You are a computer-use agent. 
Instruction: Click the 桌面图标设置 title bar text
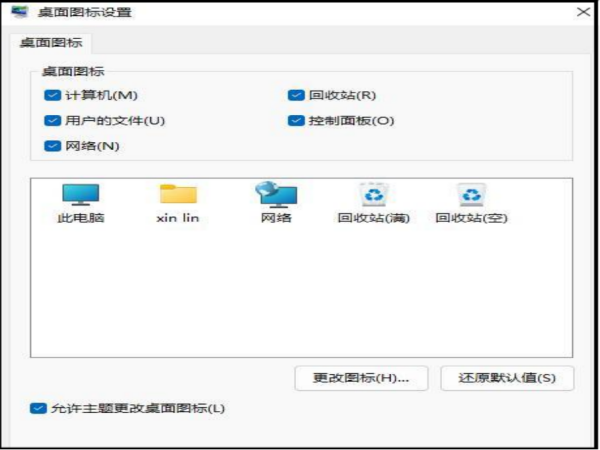pyautogui.click(x=85, y=12)
